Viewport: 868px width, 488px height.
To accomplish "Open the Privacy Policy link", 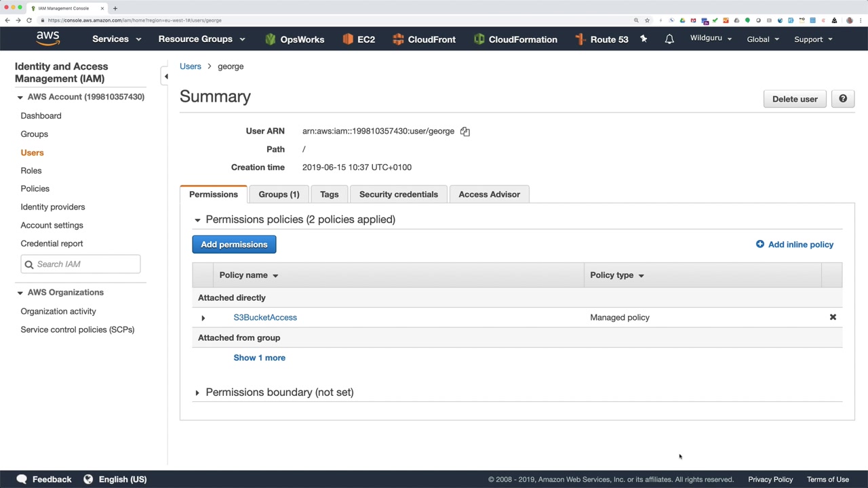I will [770, 479].
